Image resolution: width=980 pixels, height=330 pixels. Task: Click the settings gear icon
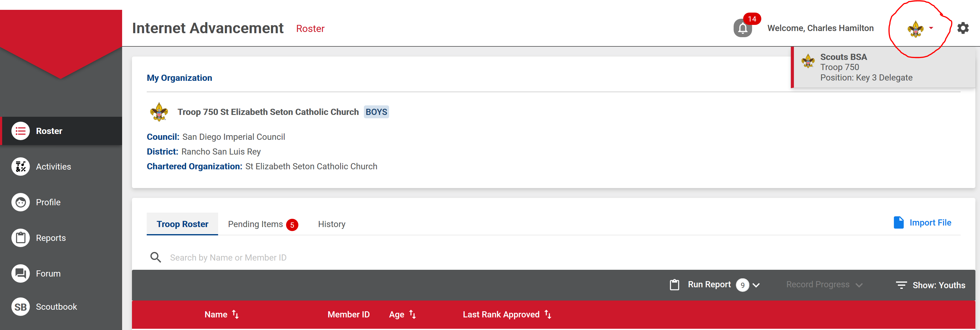click(x=963, y=28)
